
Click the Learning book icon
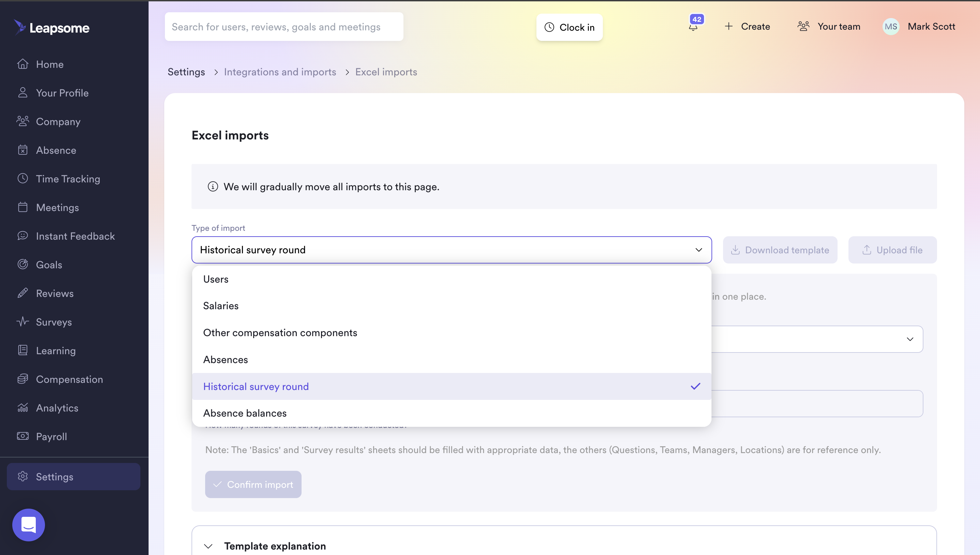point(23,350)
